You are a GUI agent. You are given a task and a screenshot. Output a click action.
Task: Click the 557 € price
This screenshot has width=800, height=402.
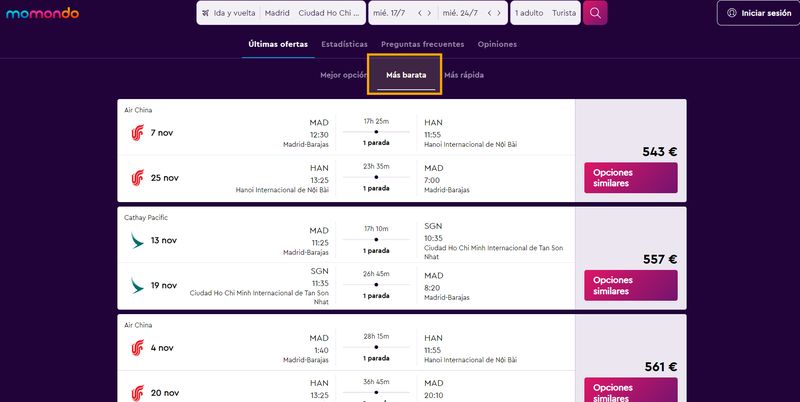[x=660, y=259]
